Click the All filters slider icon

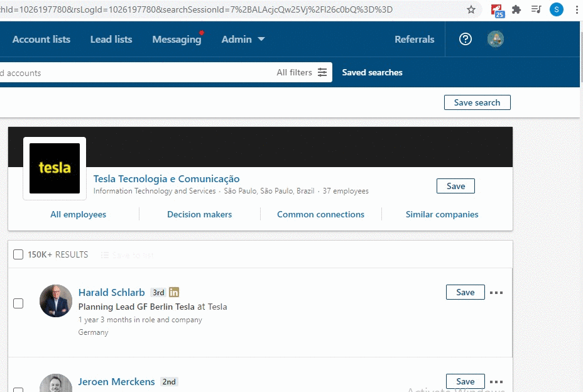click(x=322, y=72)
